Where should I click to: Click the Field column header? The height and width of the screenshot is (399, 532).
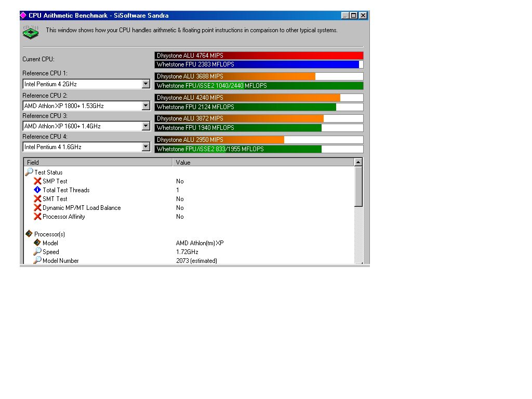click(x=98, y=162)
